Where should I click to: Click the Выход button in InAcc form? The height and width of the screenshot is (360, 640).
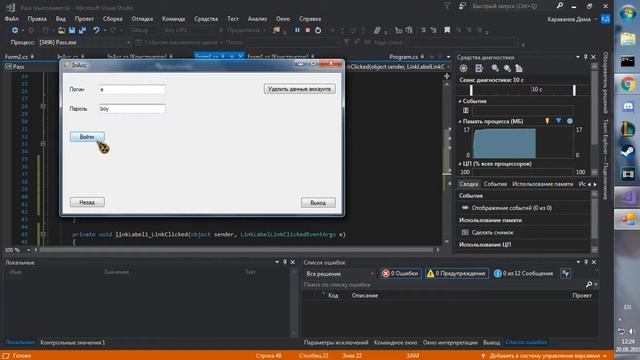318,202
